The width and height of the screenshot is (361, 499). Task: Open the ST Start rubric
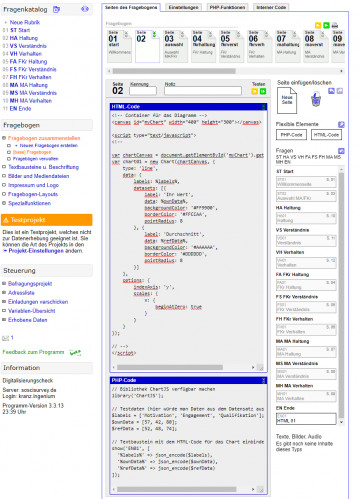(x=20, y=30)
